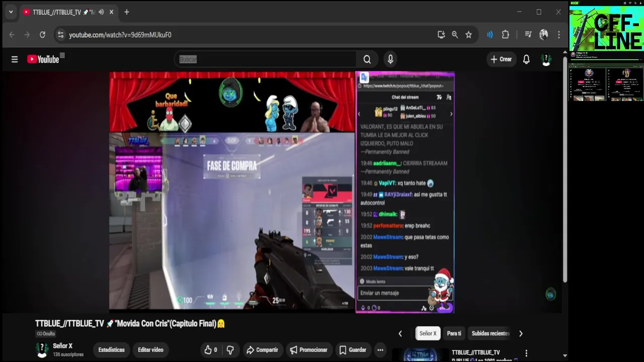644x362 pixels.
Task: Click the Promocionar button
Action: pyautogui.click(x=308, y=350)
